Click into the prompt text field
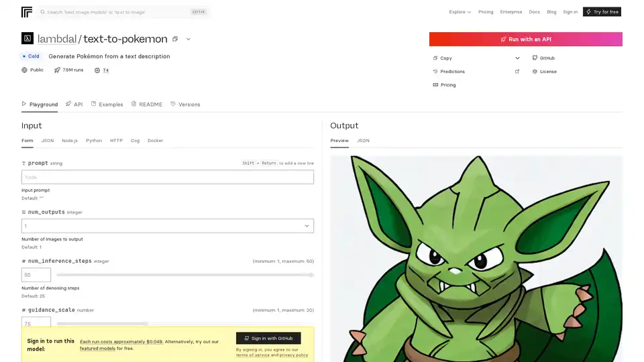644x362 pixels. [168, 177]
